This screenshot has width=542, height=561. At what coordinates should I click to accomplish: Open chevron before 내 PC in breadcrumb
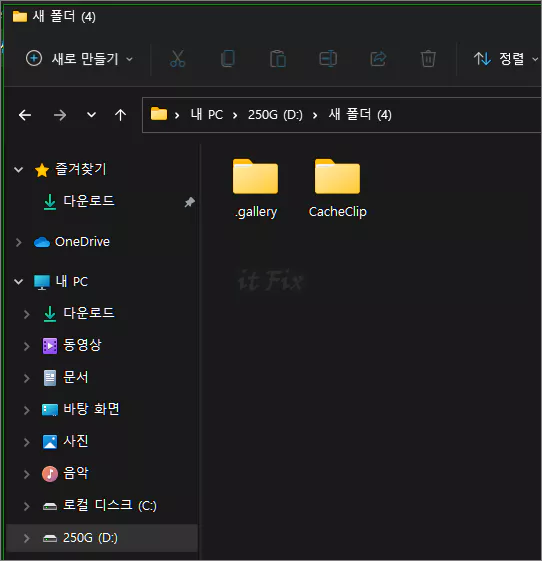177,116
